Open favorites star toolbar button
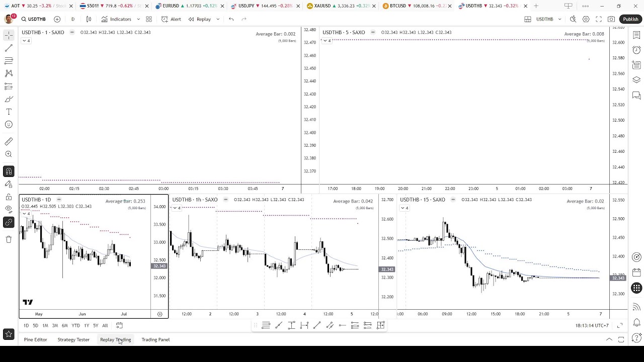Screen dimensions: 644x362 coord(9,334)
